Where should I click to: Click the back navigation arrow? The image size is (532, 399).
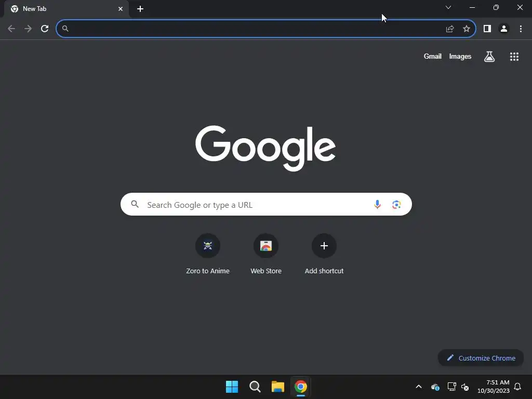click(x=11, y=29)
